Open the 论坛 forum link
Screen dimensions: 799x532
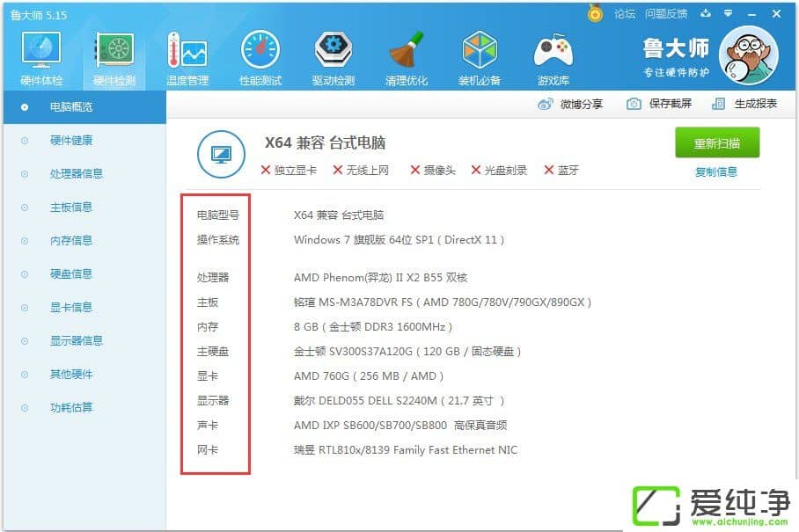624,13
